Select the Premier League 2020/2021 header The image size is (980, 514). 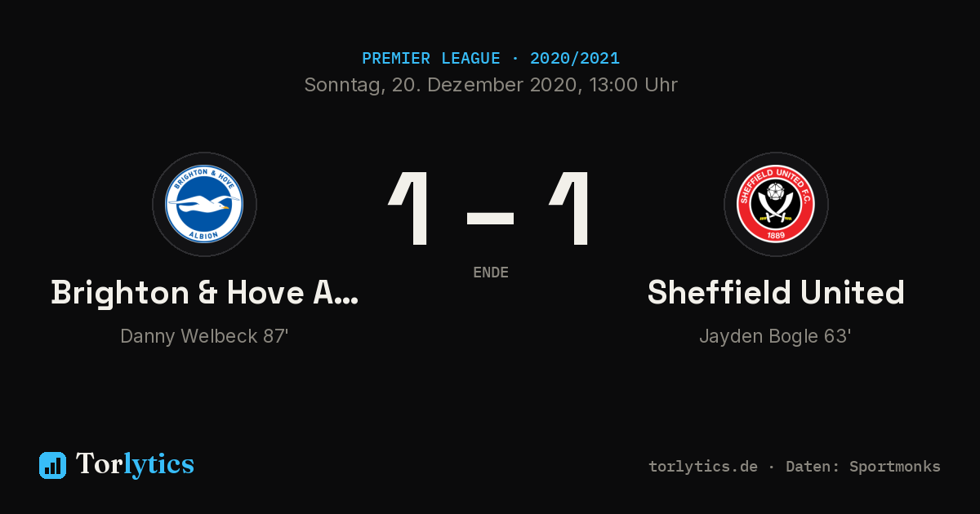pyautogui.click(x=490, y=59)
